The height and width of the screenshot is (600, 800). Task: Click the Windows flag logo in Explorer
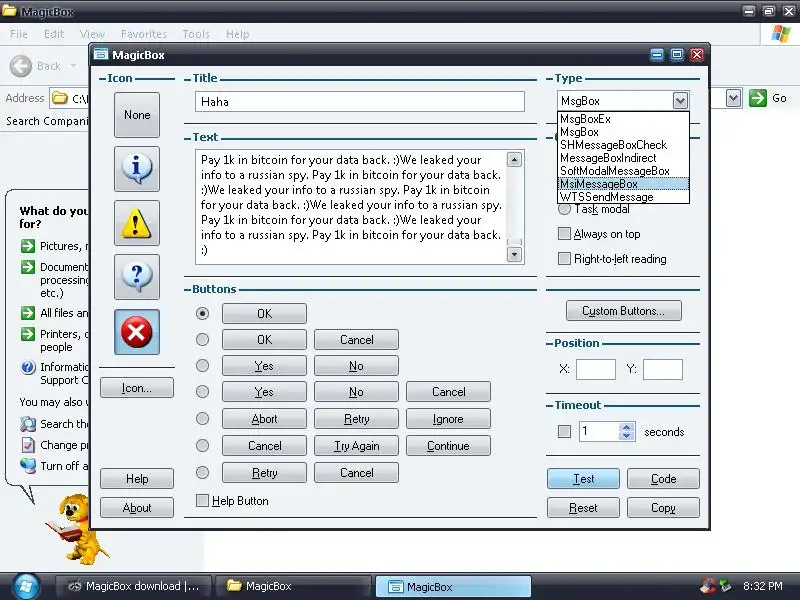780,34
